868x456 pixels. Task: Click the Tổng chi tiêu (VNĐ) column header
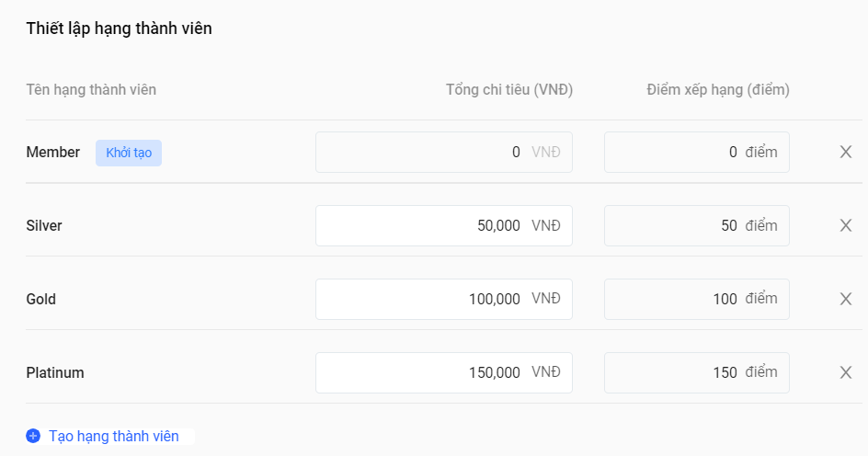pyautogui.click(x=509, y=90)
